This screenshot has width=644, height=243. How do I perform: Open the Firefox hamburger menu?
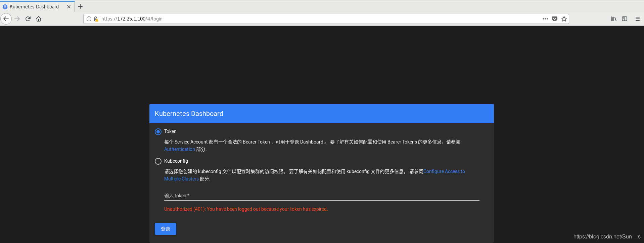pos(638,19)
